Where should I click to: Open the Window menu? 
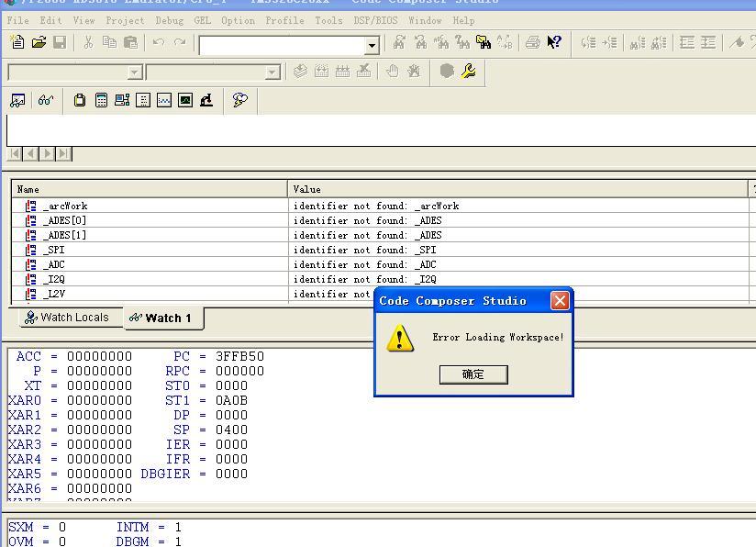(425, 21)
